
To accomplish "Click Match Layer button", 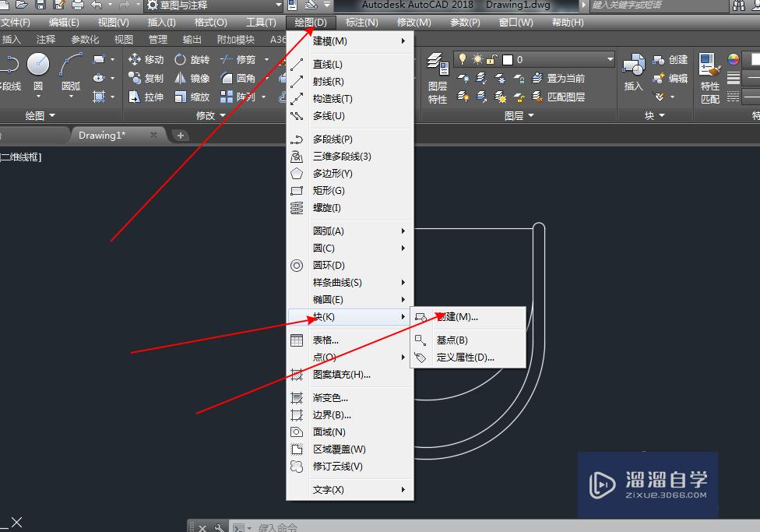I will [x=558, y=97].
